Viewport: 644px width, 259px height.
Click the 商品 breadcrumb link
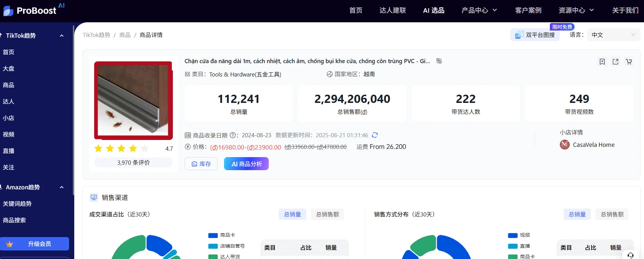click(x=125, y=35)
